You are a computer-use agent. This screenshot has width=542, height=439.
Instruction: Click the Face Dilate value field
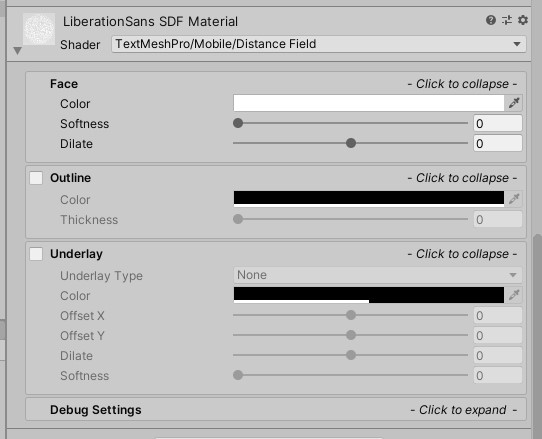point(497,143)
